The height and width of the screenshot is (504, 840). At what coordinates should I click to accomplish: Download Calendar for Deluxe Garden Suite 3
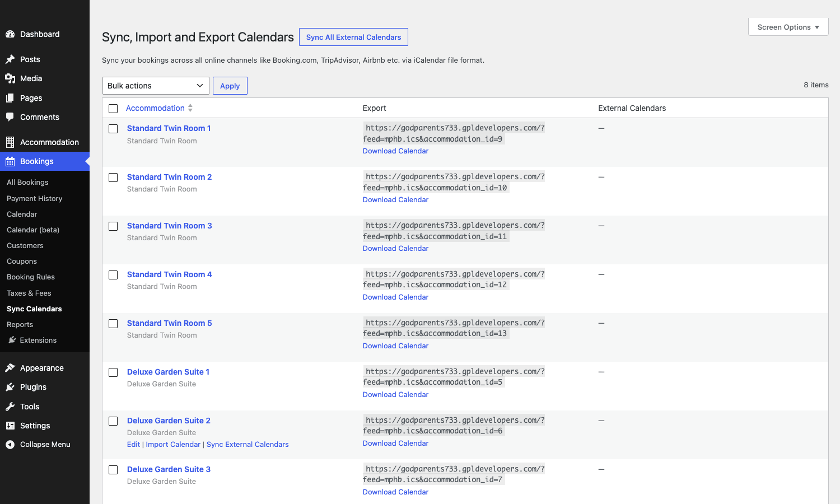pos(395,492)
